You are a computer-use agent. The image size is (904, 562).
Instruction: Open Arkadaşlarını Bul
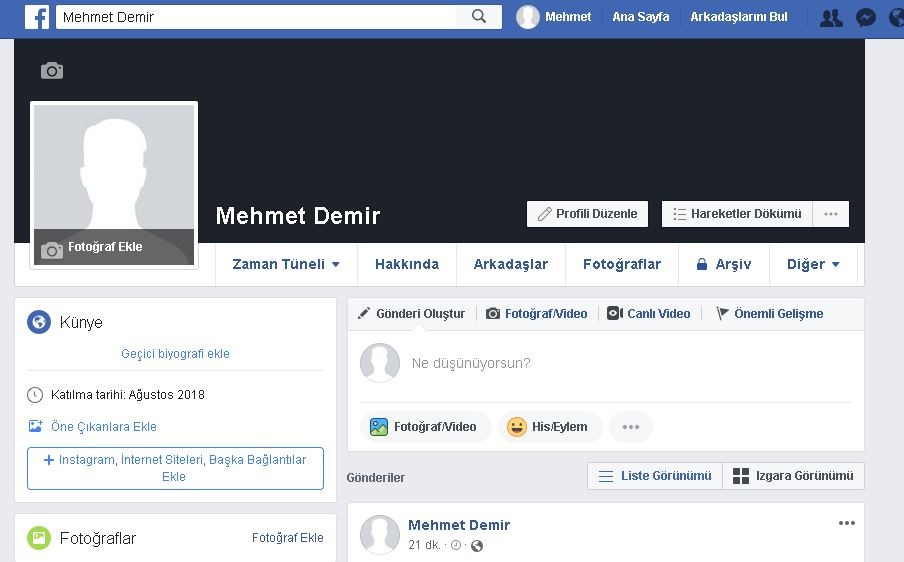[739, 17]
